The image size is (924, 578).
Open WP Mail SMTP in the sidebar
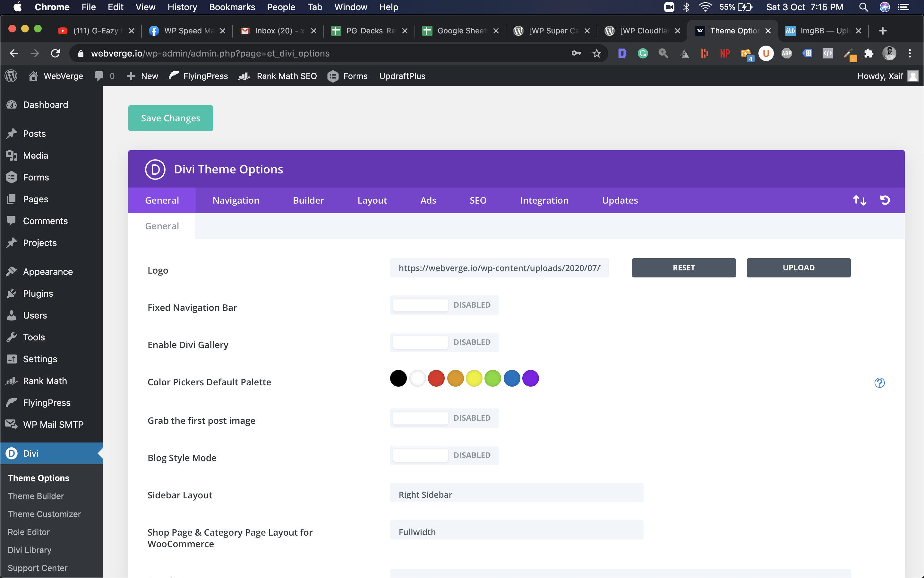click(51, 424)
